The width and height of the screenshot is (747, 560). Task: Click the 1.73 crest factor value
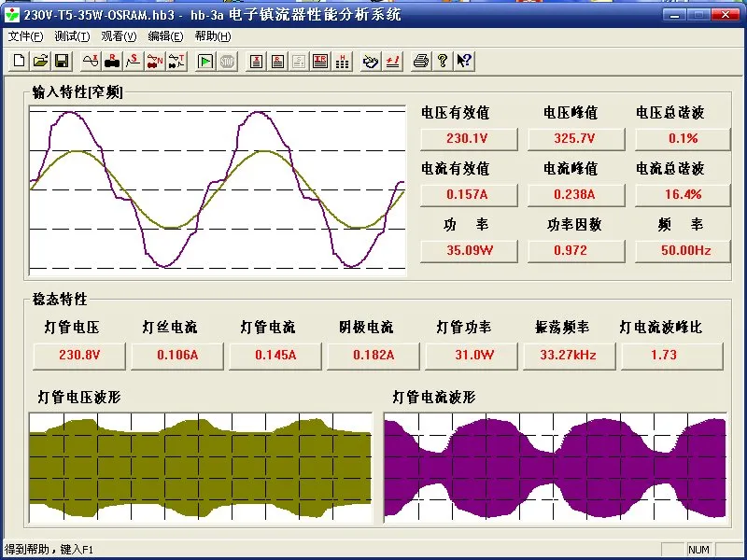(x=671, y=356)
